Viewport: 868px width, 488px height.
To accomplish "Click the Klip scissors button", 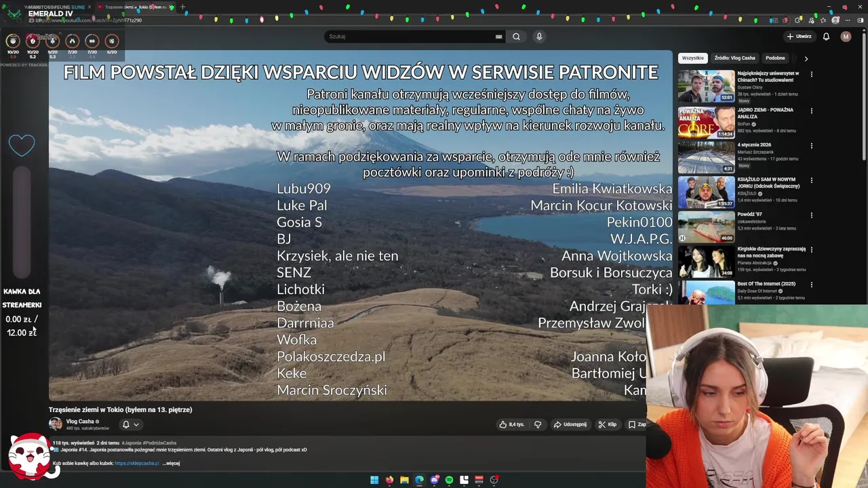I will pyautogui.click(x=608, y=424).
